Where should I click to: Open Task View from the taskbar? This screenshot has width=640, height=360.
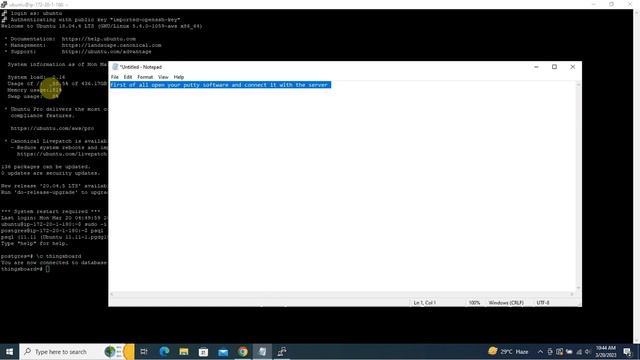144,351
